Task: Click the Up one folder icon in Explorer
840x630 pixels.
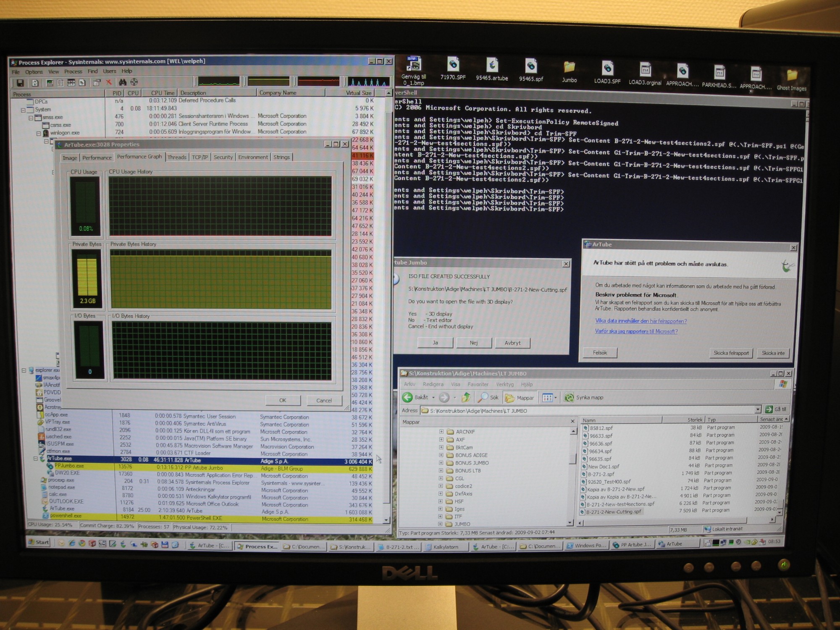Action: 466,397
